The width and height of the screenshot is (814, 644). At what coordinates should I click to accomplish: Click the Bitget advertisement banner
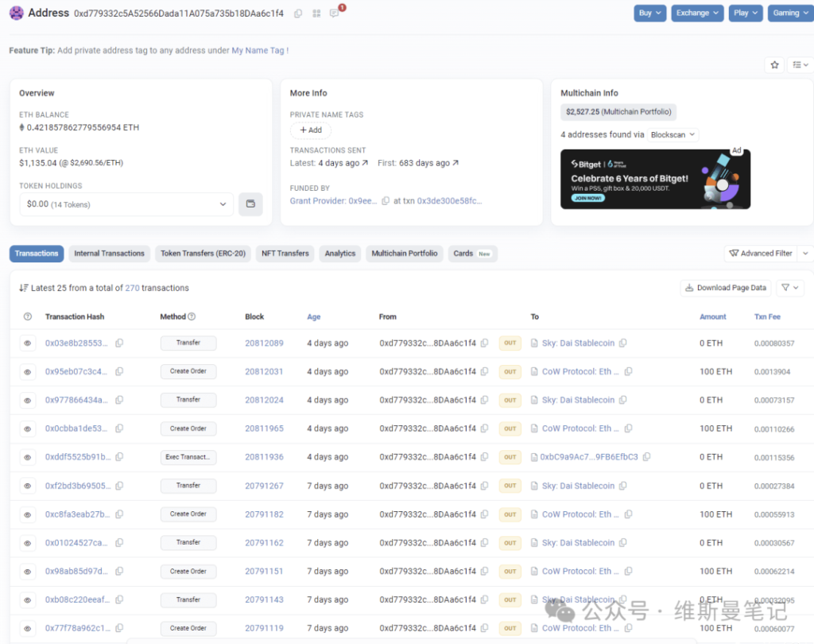655,179
